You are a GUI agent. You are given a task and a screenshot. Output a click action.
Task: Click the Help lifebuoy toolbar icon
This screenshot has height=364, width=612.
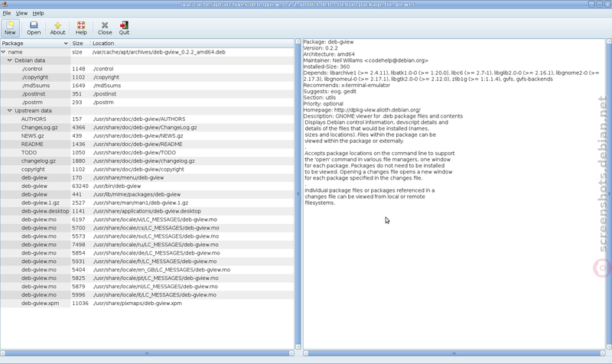(81, 28)
